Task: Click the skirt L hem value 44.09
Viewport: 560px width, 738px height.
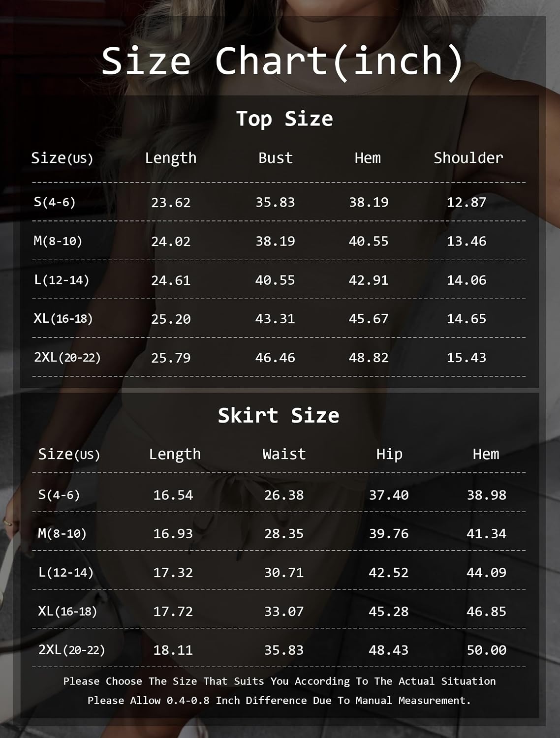Action: click(x=486, y=572)
